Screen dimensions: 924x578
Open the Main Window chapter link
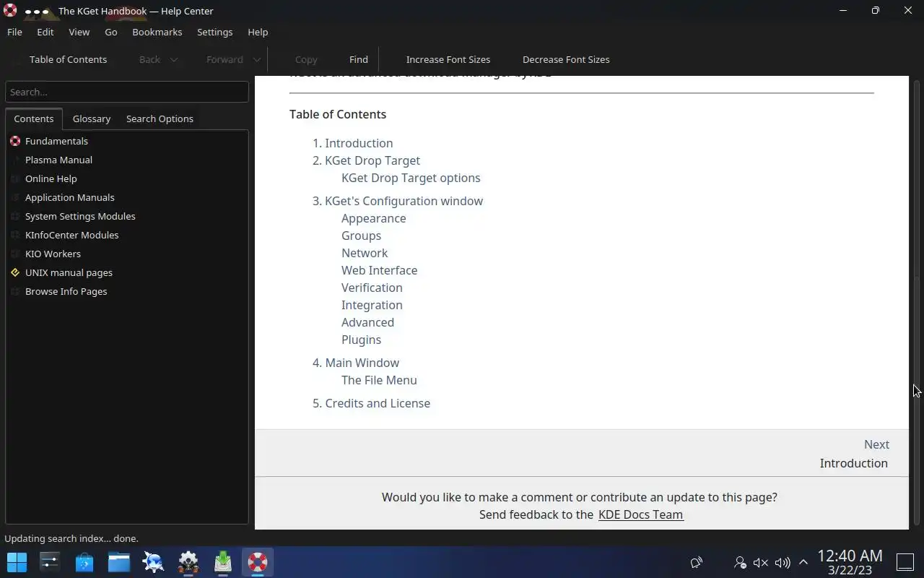tap(362, 363)
